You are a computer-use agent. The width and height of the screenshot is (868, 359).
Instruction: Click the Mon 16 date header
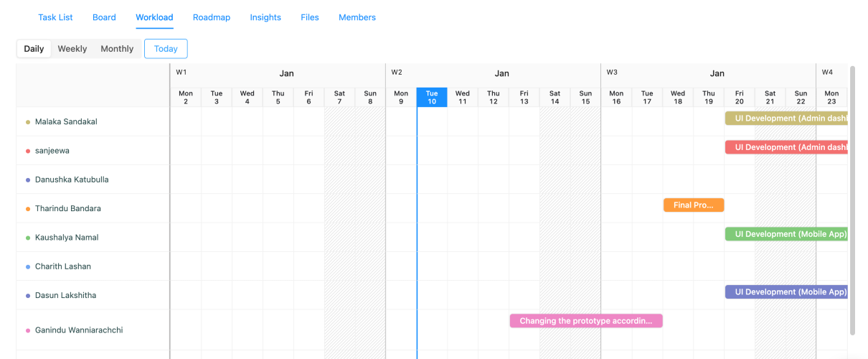pos(616,98)
